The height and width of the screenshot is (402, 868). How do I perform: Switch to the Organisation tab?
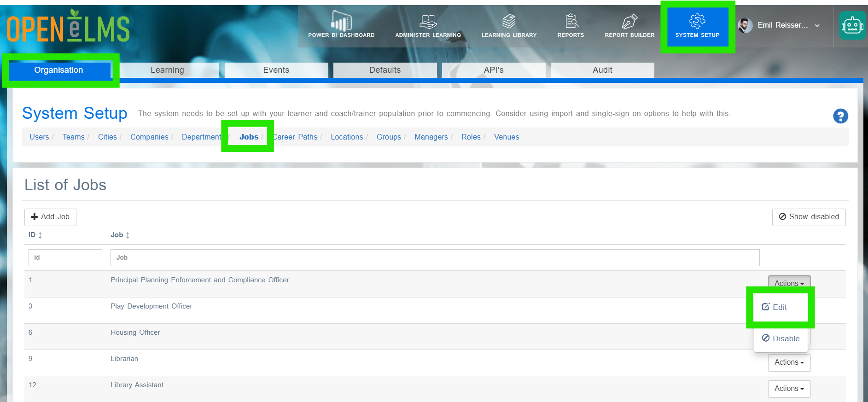pyautogui.click(x=59, y=70)
